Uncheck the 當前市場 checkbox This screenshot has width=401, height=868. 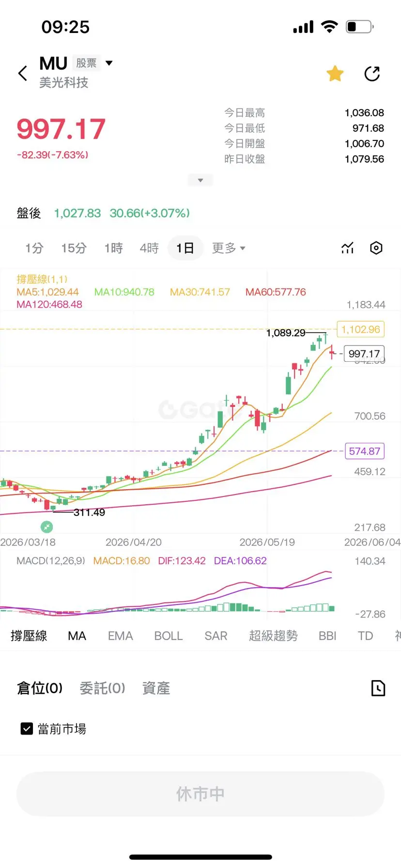(x=27, y=728)
